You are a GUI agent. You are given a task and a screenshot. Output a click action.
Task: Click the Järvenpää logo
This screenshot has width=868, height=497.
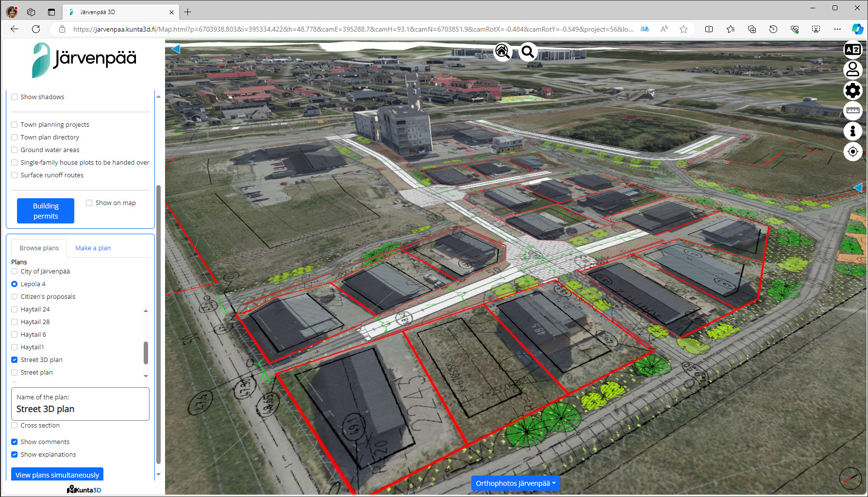point(83,60)
